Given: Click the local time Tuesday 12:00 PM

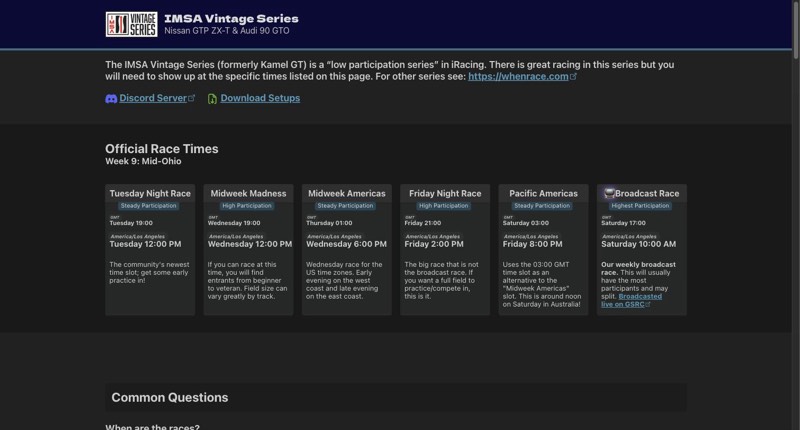Looking at the screenshot, I should click(145, 244).
